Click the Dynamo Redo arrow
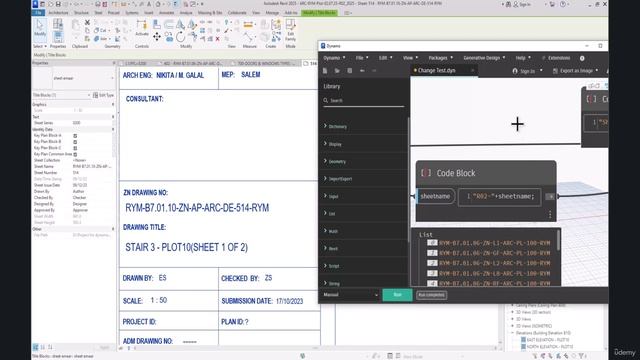The height and width of the screenshot is (360, 640). [374, 71]
